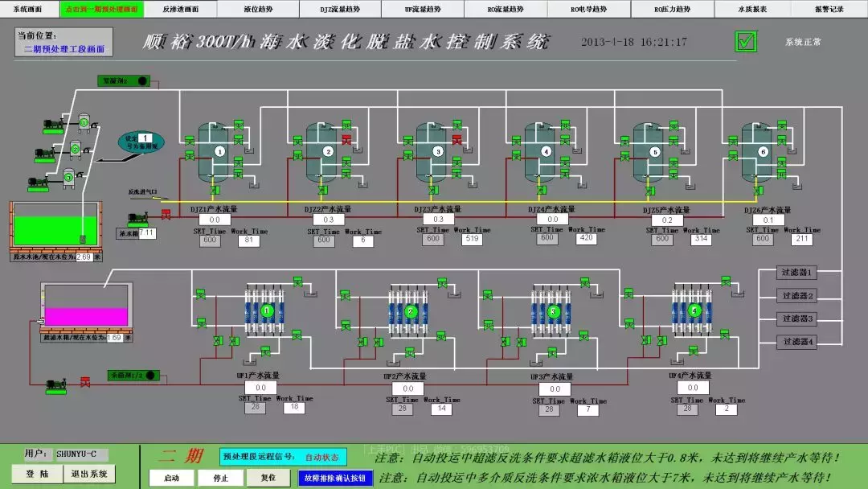The width and height of the screenshot is (868, 489).
Task: Switch to 反渗透画面 tab
Action: coord(180,9)
